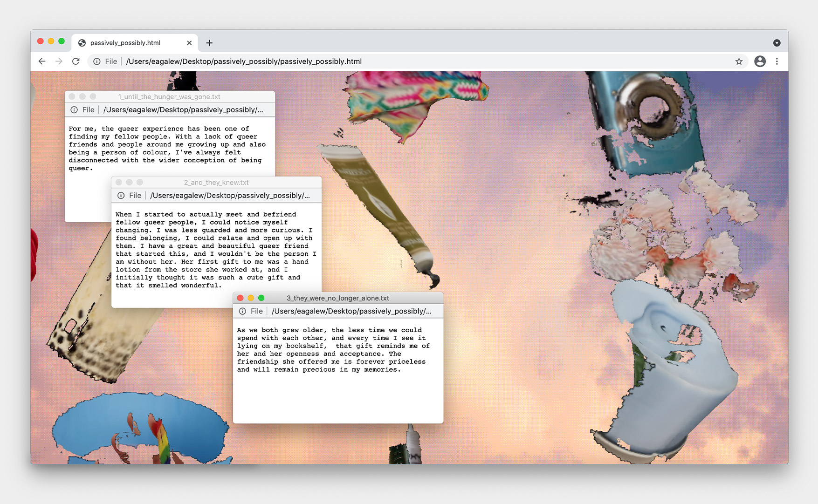818x504 pixels.
Task: Click address path in 3_they_were_no_longer_alone.txt window
Action: tap(352, 311)
